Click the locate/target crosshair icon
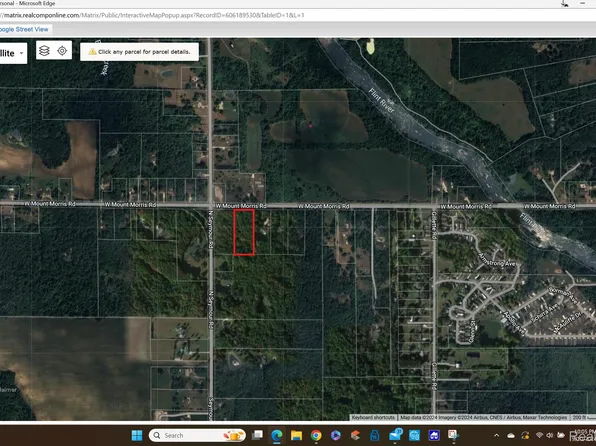 62,51
